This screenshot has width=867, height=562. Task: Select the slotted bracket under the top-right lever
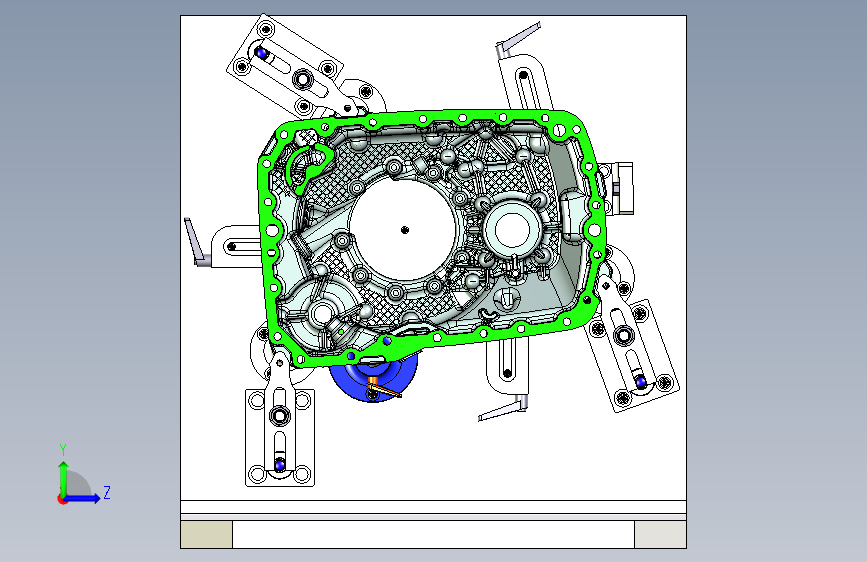coord(526,83)
